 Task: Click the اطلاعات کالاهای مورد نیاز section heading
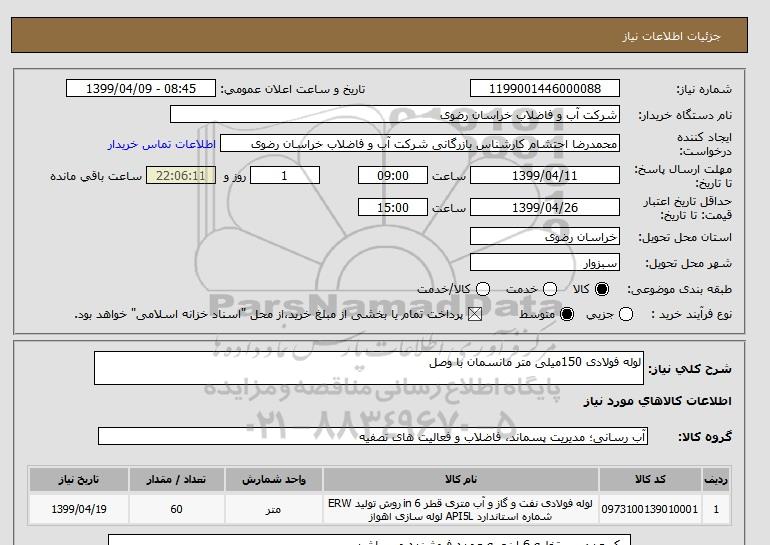pyautogui.click(x=658, y=401)
